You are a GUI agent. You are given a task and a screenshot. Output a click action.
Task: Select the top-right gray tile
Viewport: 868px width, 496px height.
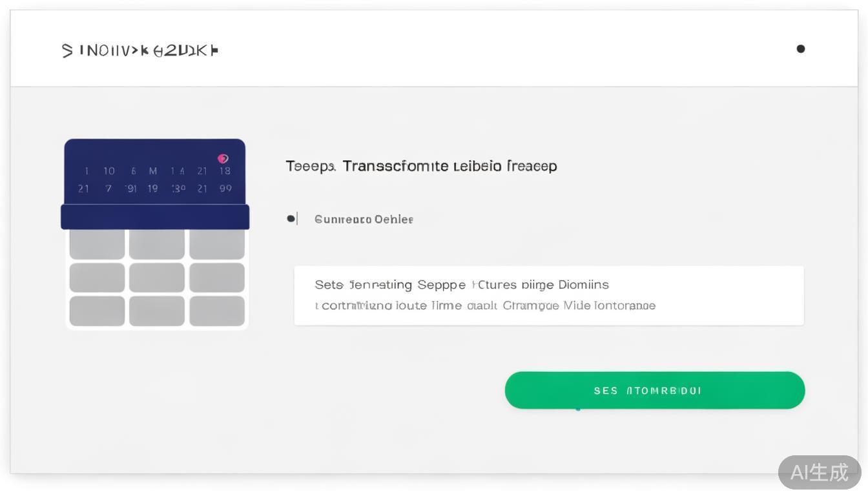[x=217, y=244]
